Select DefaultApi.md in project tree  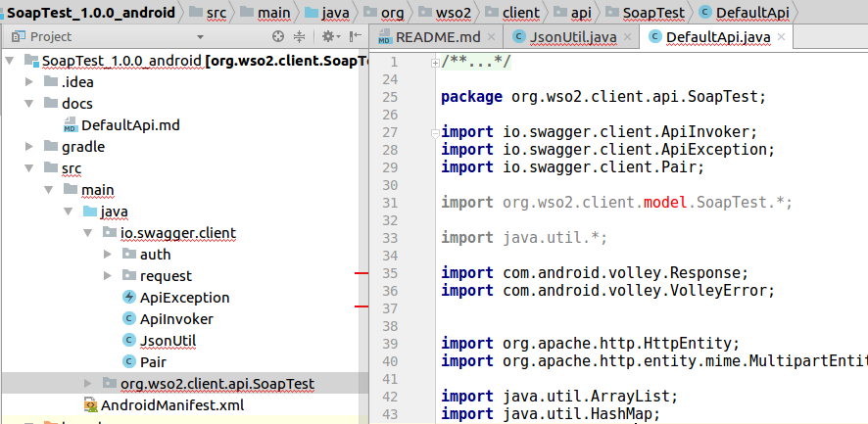point(130,125)
